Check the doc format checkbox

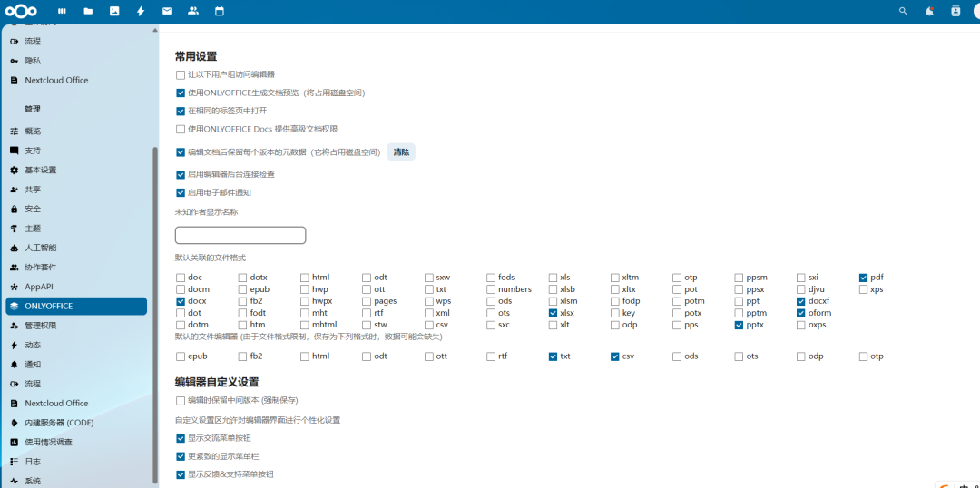181,278
